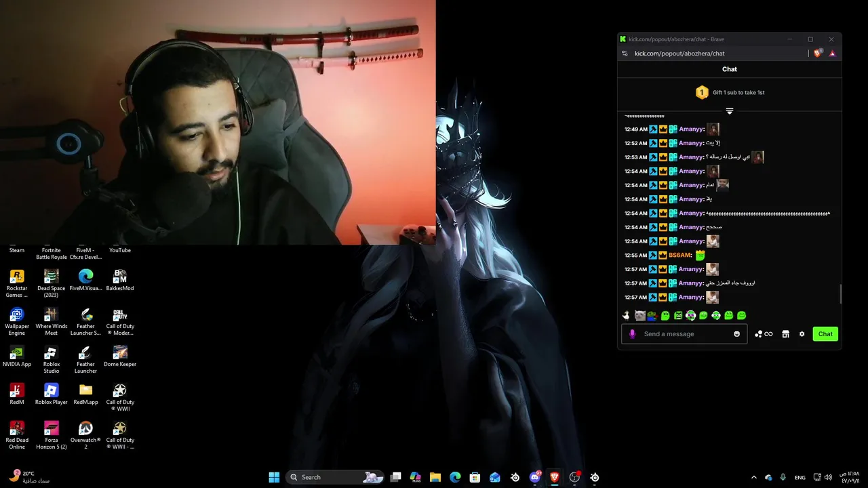The image size is (868, 488).
Task: Click the chat window vertical scrollbar
Action: [840, 293]
